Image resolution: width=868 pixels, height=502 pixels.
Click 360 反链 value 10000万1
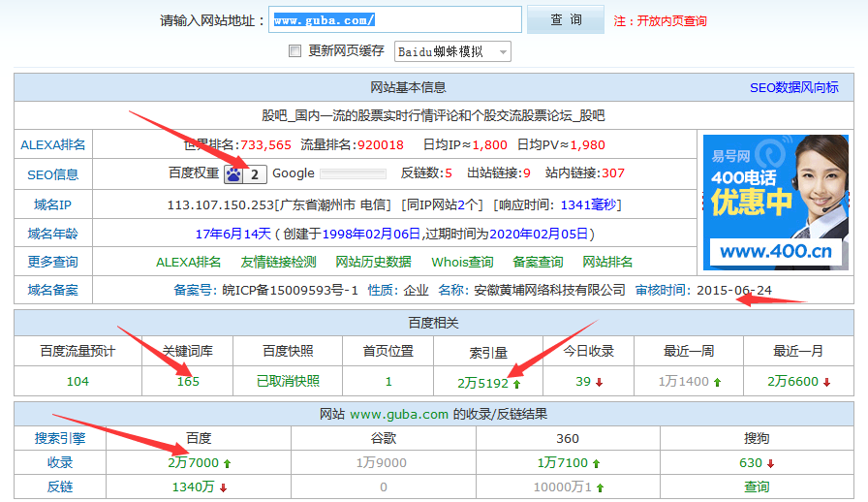(x=563, y=487)
